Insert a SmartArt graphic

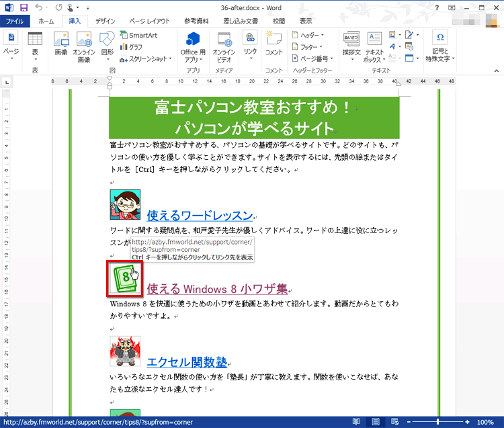[x=139, y=35]
